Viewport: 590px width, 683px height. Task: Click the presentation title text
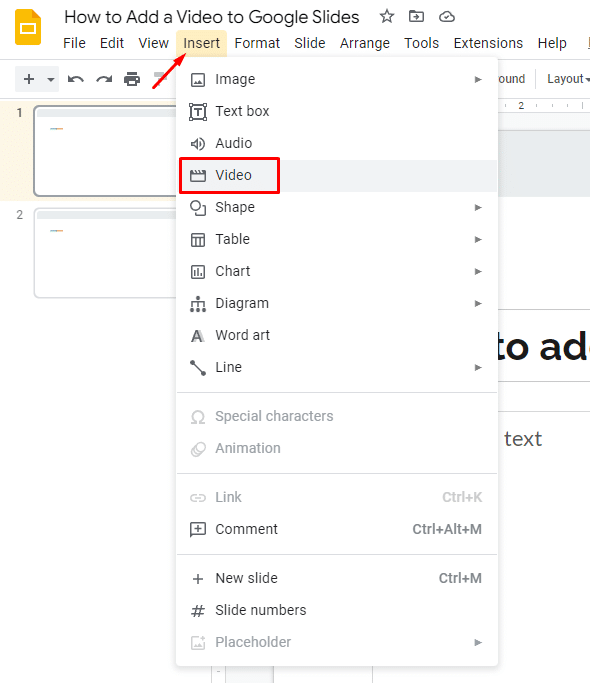tap(212, 17)
